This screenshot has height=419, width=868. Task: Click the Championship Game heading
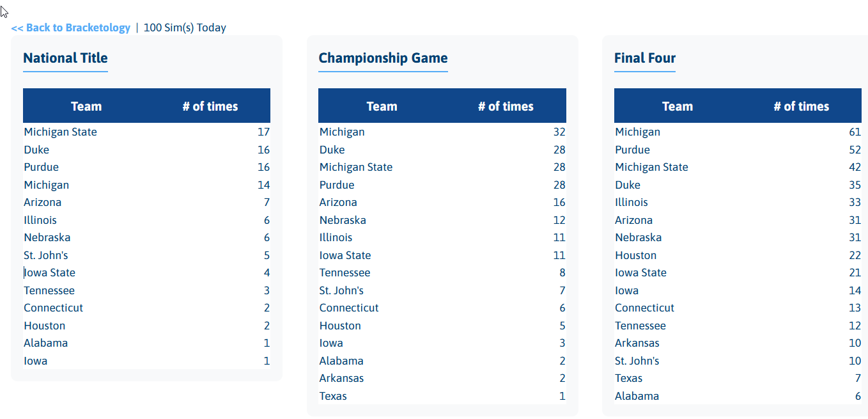pos(383,58)
